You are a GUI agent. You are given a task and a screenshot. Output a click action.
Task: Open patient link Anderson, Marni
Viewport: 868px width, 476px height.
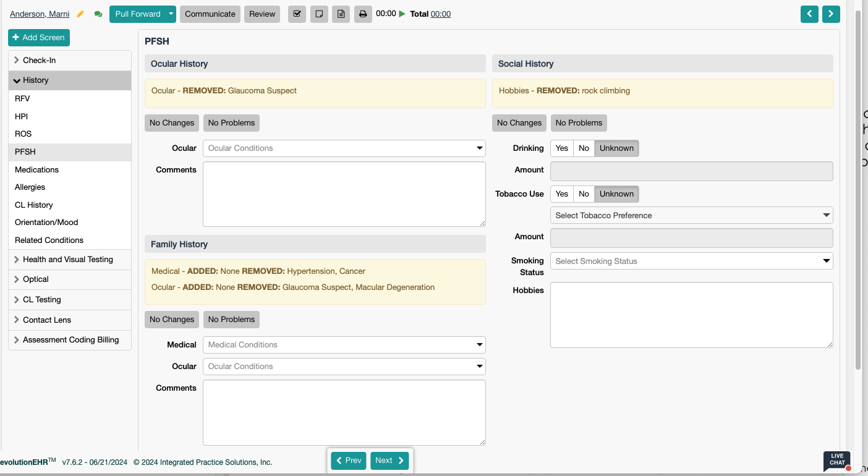coord(40,14)
